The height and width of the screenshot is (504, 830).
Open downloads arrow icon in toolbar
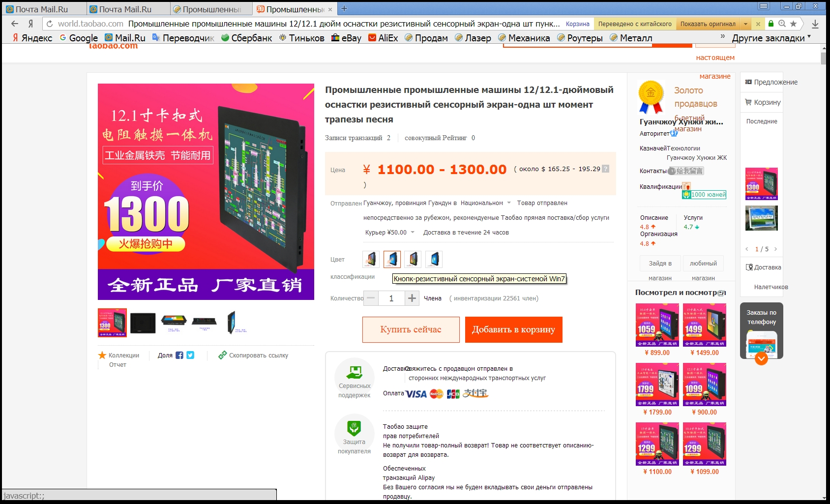(x=815, y=24)
